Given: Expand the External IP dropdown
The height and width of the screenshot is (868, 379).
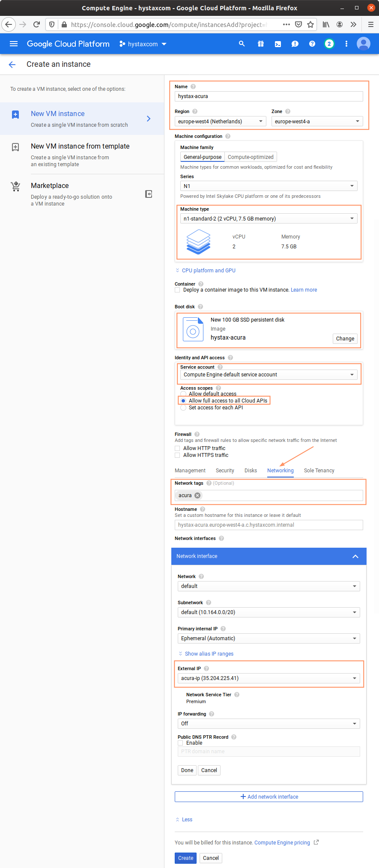Looking at the screenshot, I should [x=269, y=678].
